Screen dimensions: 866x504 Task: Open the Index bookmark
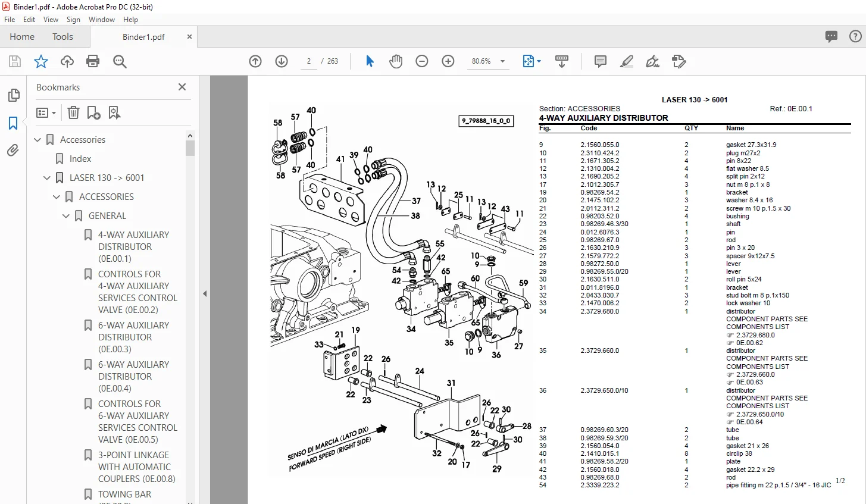(80, 159)
